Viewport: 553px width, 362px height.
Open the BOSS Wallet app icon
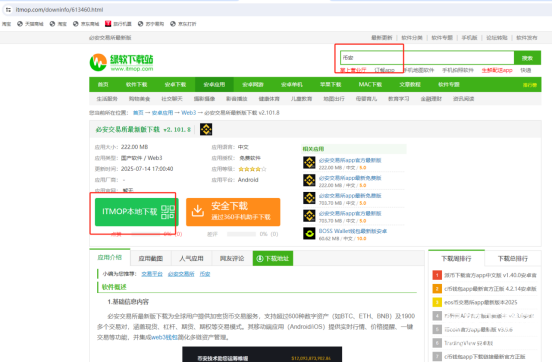pyautogui.click(x=309, y=234)
